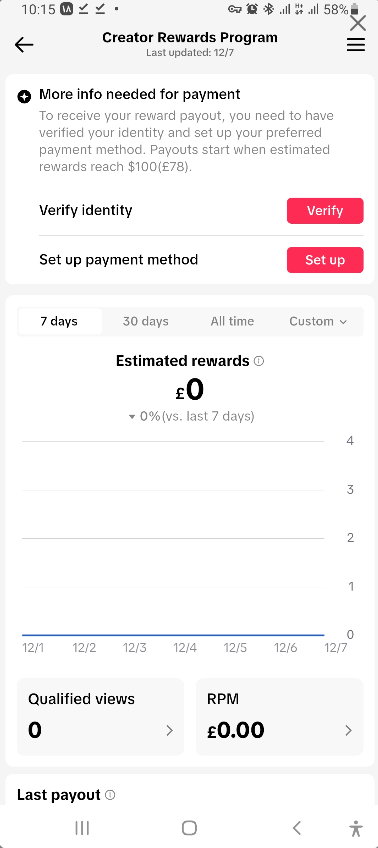Tap the plus icon beside More info needed

point(24,97)
